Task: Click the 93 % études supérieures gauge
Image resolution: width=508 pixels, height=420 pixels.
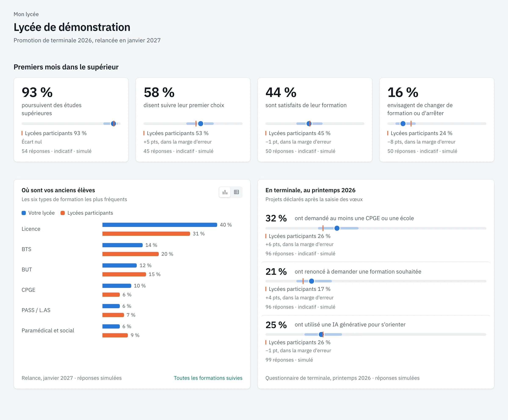Action: pyautogui.click(x=71, y=124)
